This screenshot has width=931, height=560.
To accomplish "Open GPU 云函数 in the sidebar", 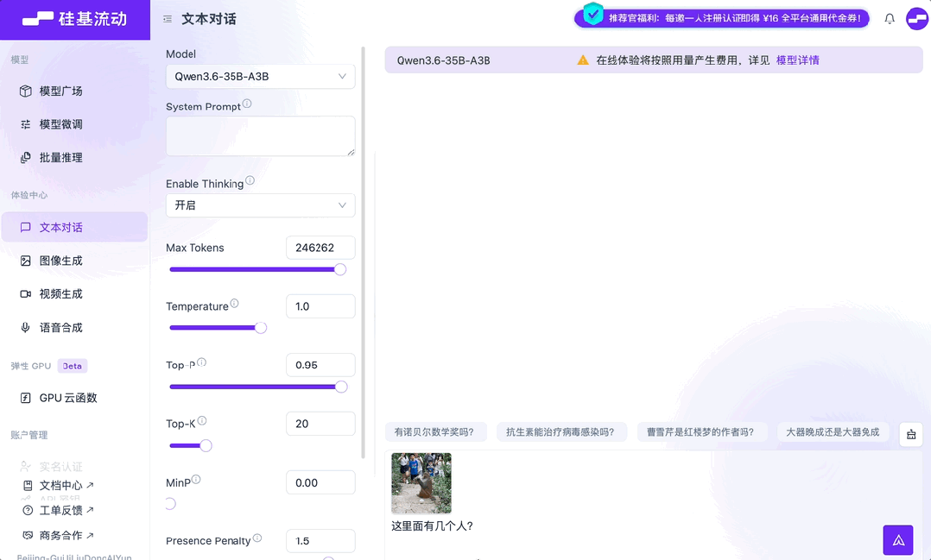I will (75, 398).
